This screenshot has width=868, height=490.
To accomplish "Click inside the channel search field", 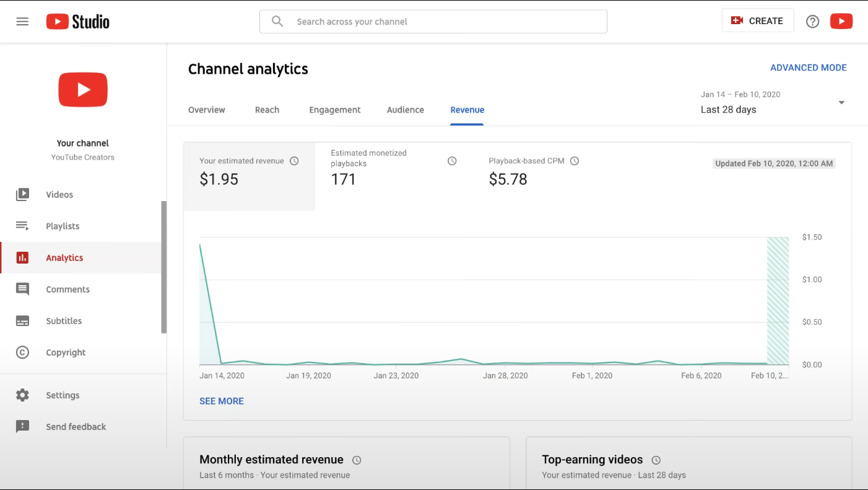I will coord(433,21).
